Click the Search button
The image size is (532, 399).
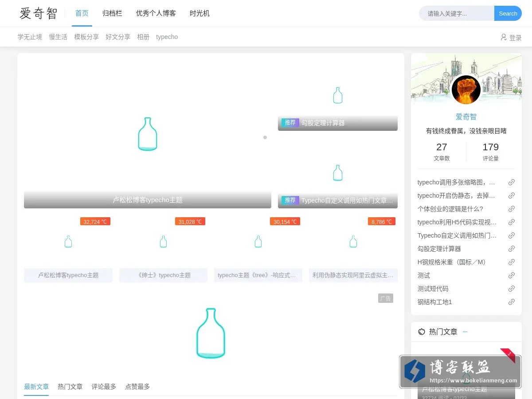pos(508,13)
